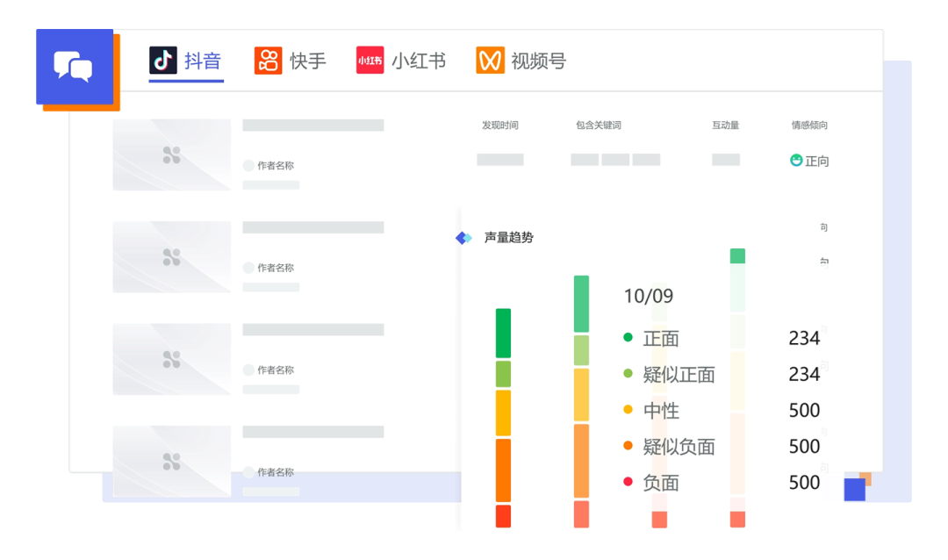Viewport: 948px width, 560px height.
Task: Click the author avatar in the second row
Action: coord(248,268)
